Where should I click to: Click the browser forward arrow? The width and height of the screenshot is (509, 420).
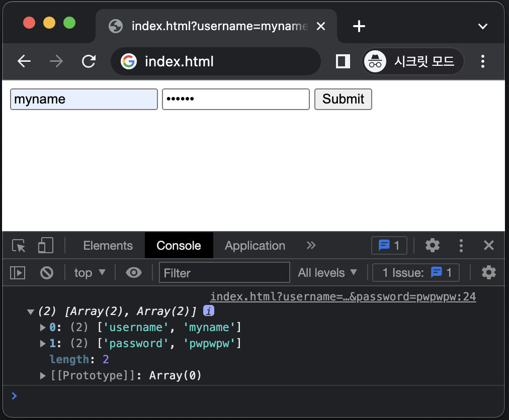click(x=56, y=61)
